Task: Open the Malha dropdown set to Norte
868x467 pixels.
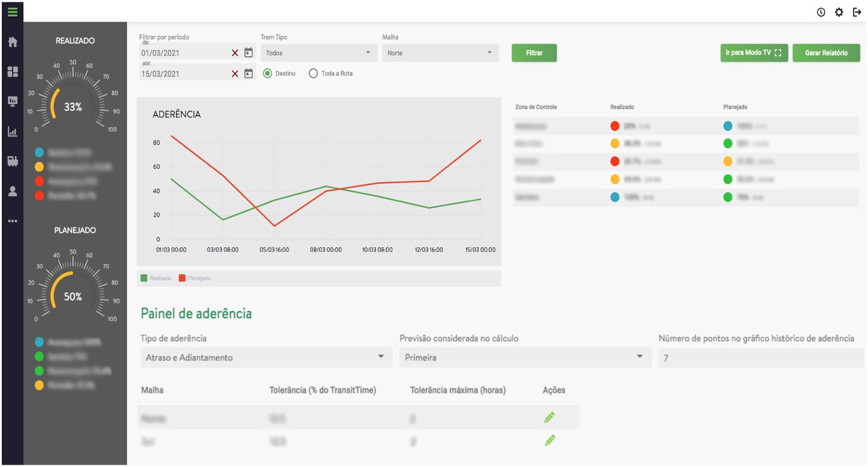Action: click(440, 53)
